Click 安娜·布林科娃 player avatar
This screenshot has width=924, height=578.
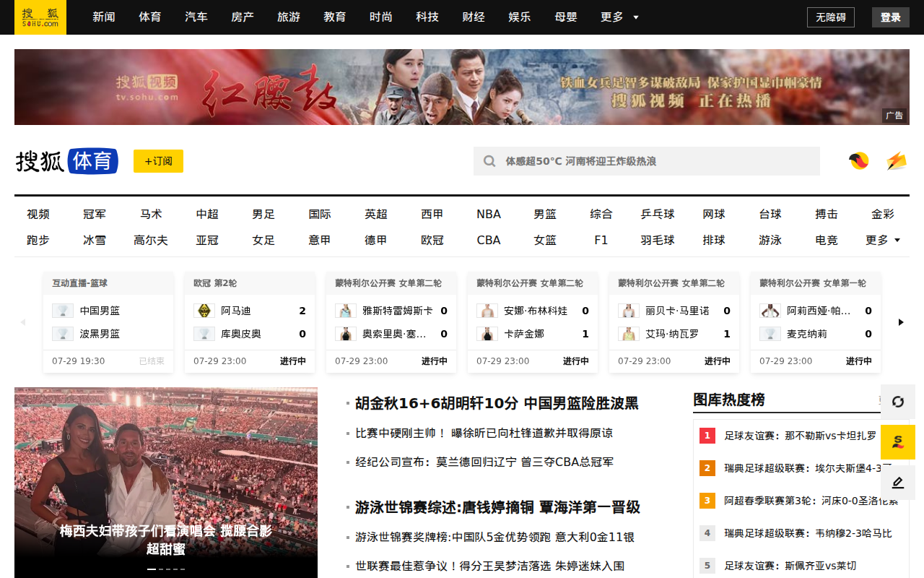click(x=487, y=311)
